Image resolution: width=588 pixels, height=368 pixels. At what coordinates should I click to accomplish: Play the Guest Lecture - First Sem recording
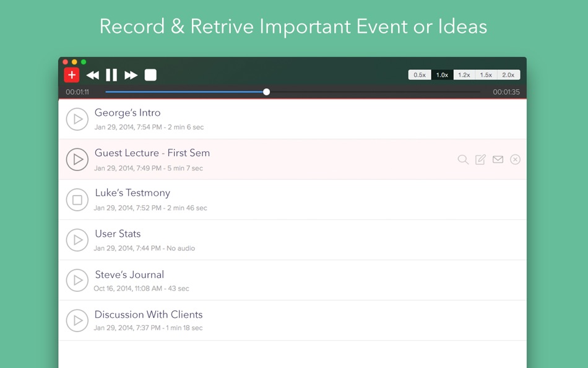(77, 159)
